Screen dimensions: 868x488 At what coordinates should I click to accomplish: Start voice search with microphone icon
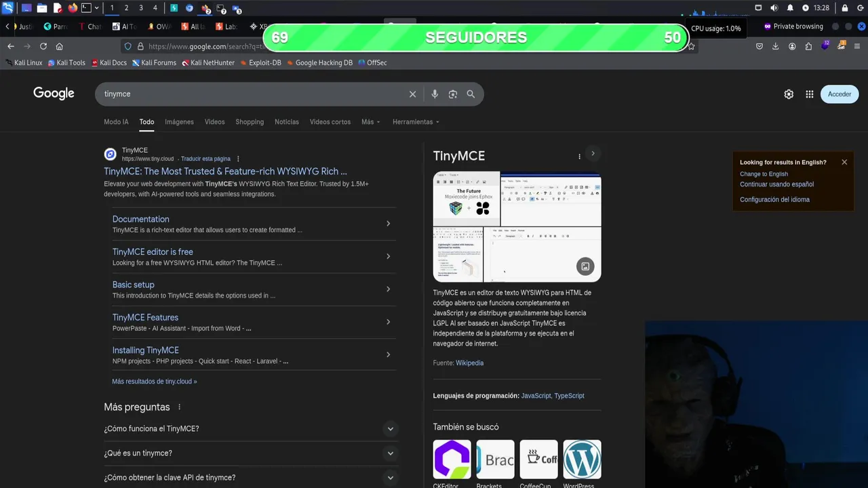435,94
